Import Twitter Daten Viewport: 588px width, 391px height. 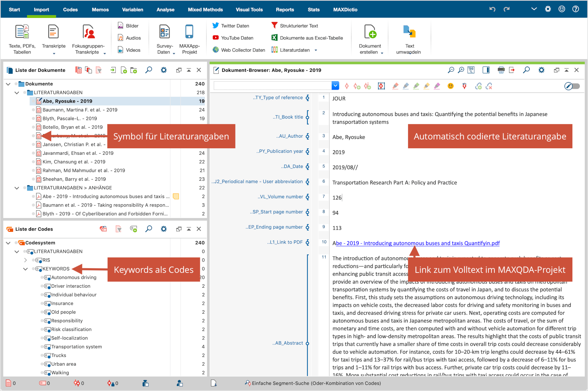pyautogui.click(x=230, y=26)
